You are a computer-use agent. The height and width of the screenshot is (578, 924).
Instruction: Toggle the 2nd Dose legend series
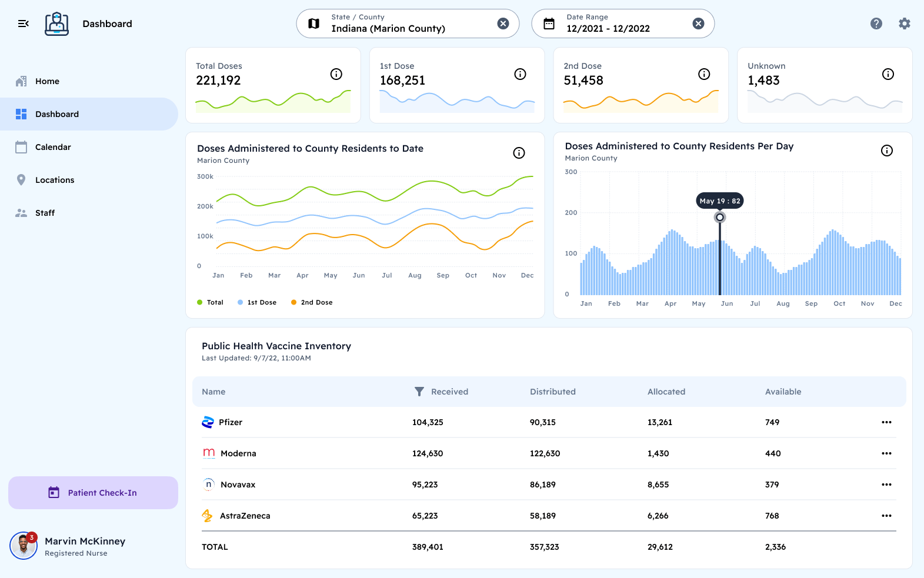(x=311, y=302)
